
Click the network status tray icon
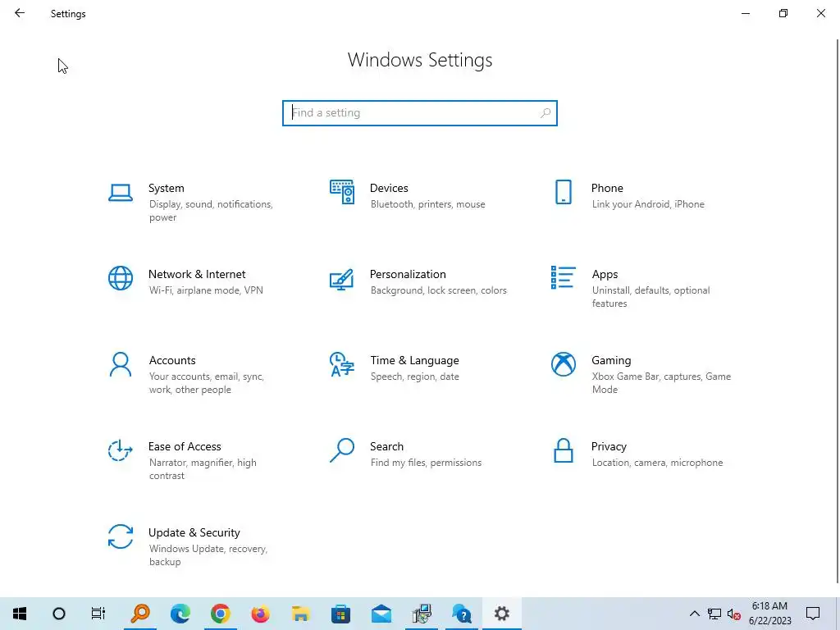pyautogui.click(x=714, y=614)
